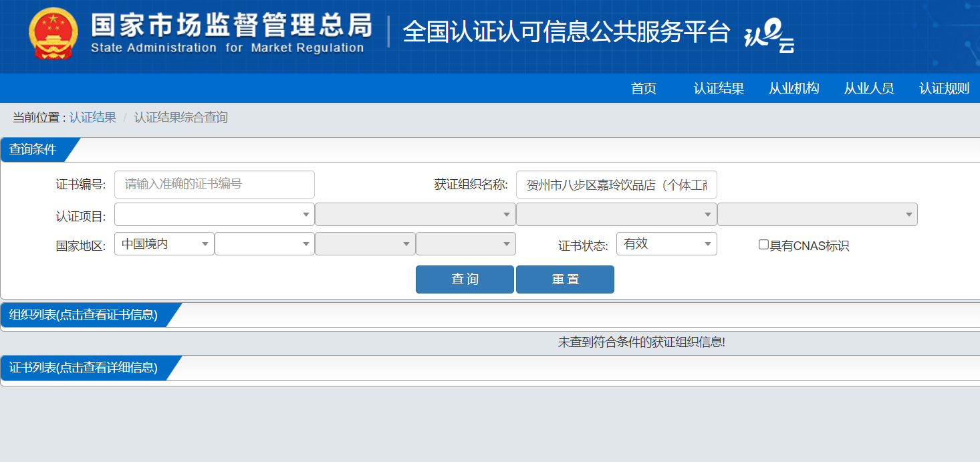Select the 组织列表 panel header
The image size is (980, 462).
click(x=84, y=315)
